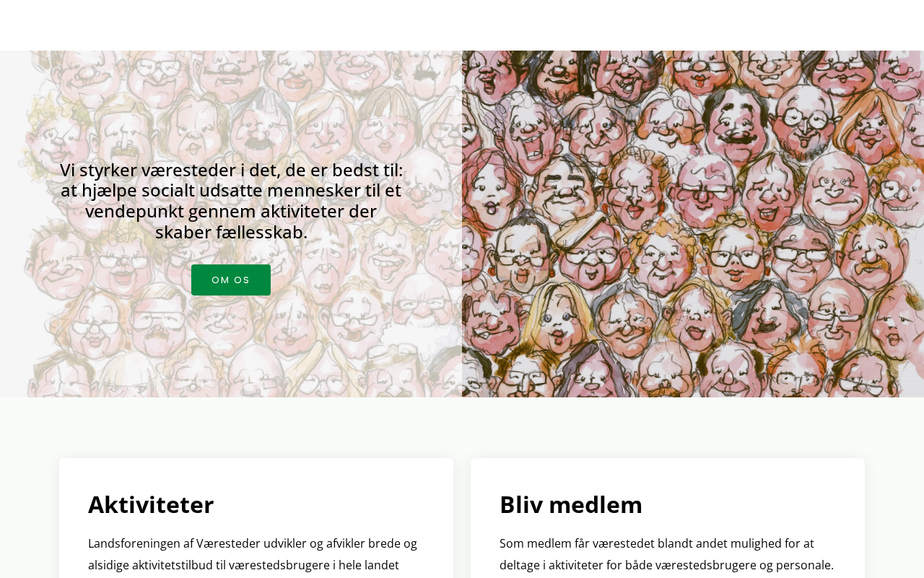Click the blank white header bar at the top
Image resolution: width=924 pixels, height=578 pixels.
tap(462, 25)
